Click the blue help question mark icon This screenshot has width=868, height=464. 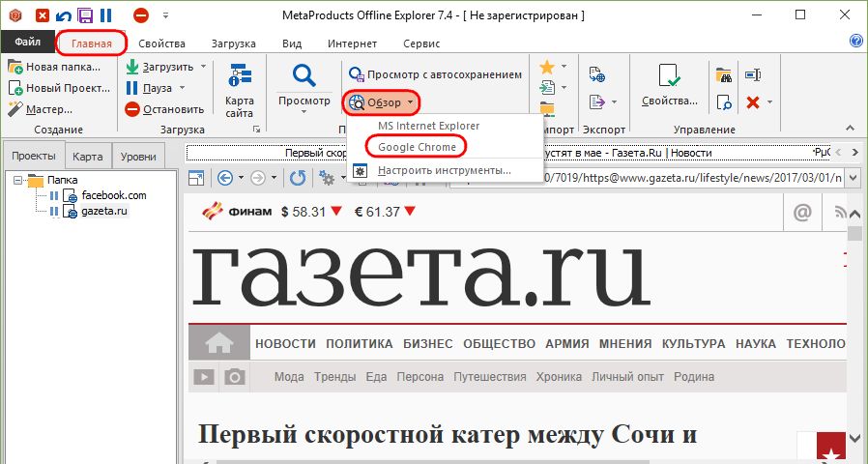pyautogui.click(x=855, y=41)
